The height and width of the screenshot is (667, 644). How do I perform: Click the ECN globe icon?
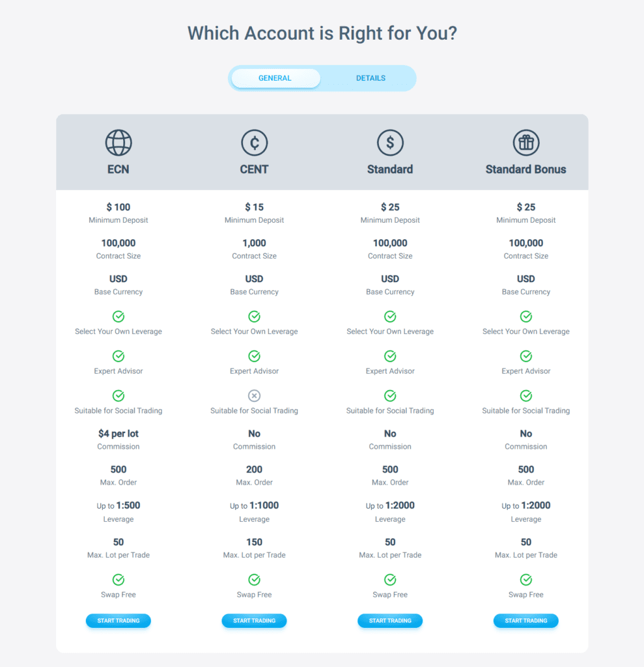[x=119, y=143]
